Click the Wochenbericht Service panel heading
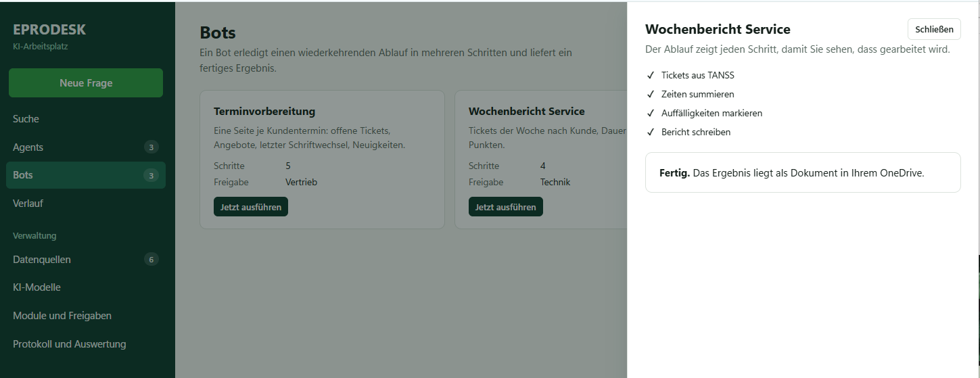Viewport: 980px width, 378px height. (x=718, y=29)
